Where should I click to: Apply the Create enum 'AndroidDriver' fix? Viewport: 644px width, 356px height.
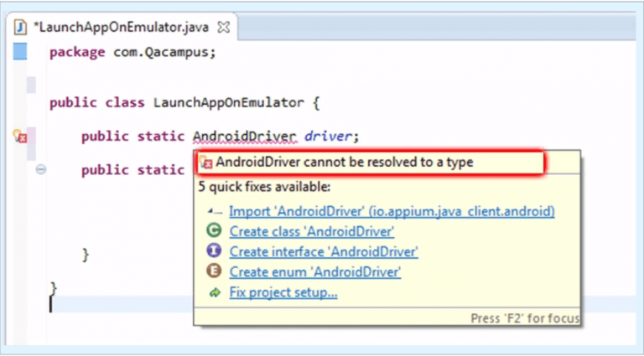tap(314, 271)
